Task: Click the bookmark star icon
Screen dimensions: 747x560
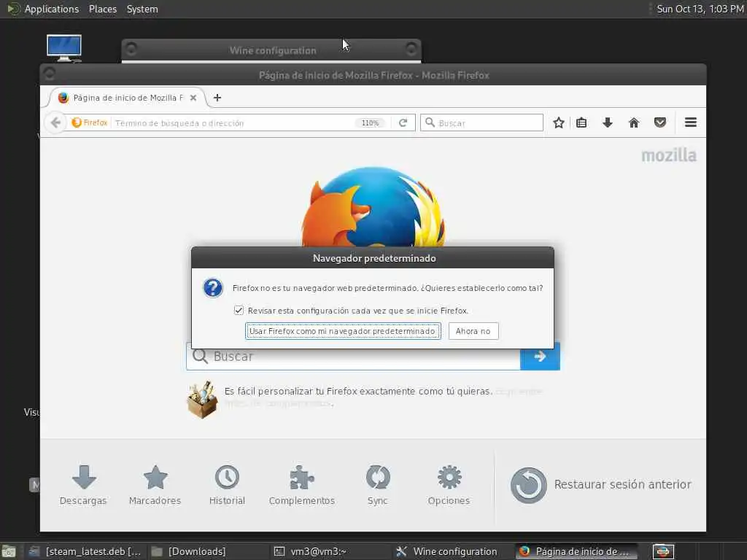Action: [x=558, y=122]
